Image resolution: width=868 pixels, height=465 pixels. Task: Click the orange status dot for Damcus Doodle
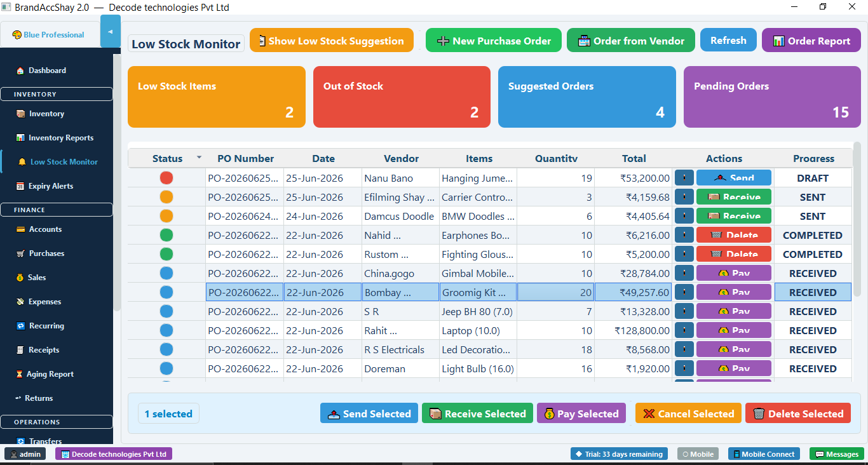(166, 216)
